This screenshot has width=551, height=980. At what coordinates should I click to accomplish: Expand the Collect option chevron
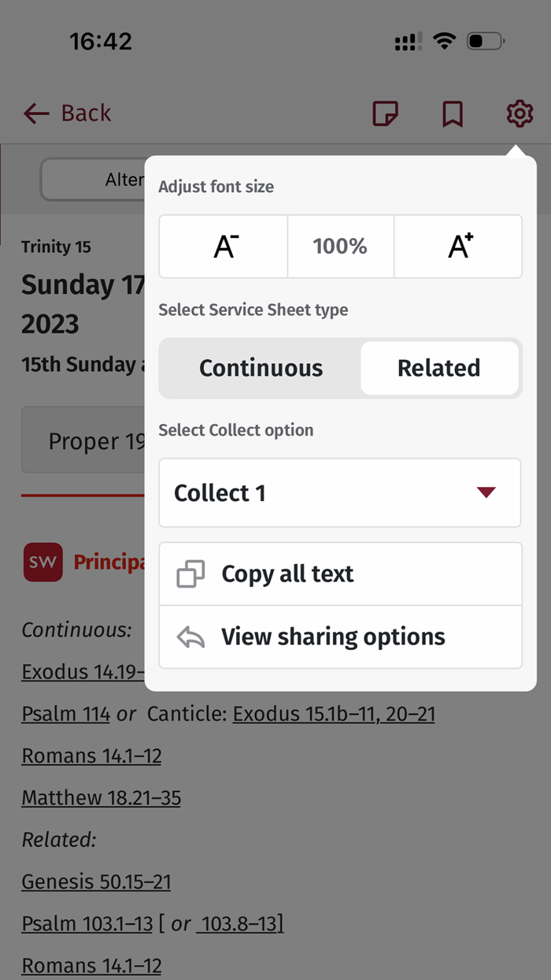coord(486,492)
